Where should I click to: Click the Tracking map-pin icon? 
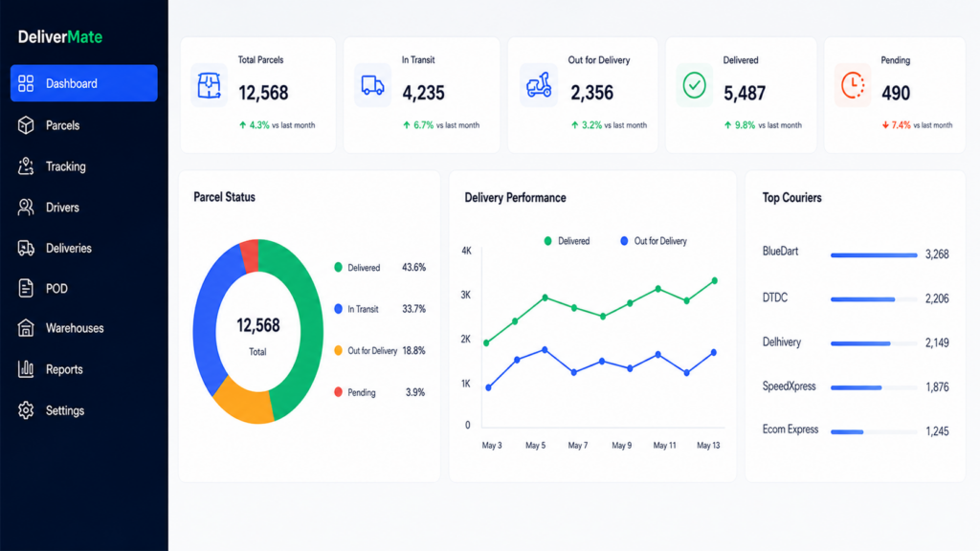pos(26,166)
